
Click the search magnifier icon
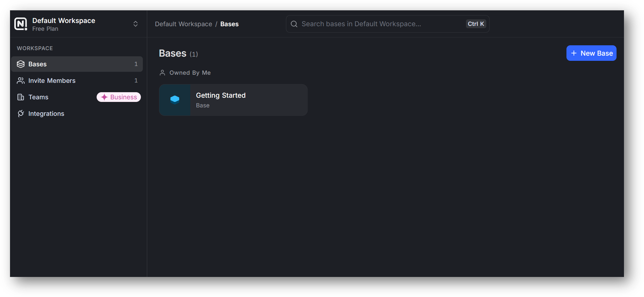(x=294, y=24)
